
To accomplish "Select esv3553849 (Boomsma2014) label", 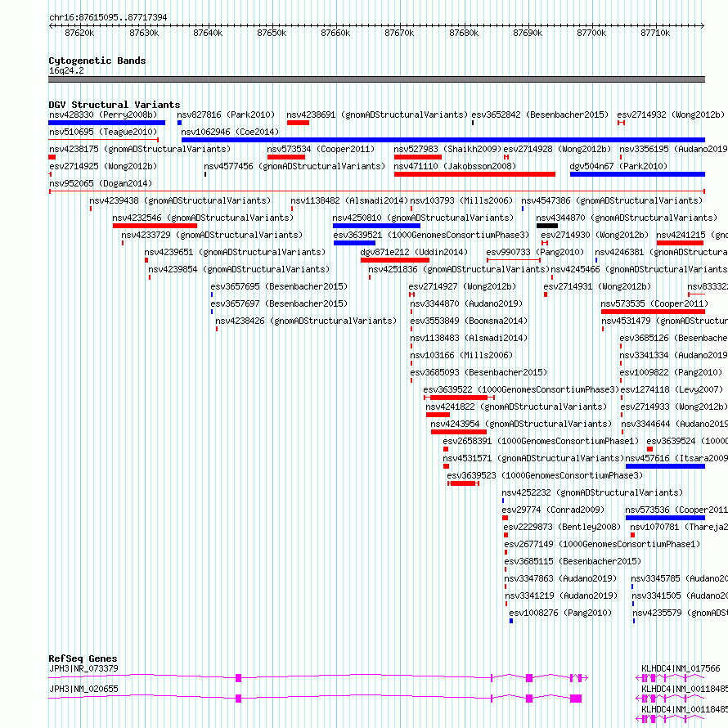I will click(x=469, y=321).
